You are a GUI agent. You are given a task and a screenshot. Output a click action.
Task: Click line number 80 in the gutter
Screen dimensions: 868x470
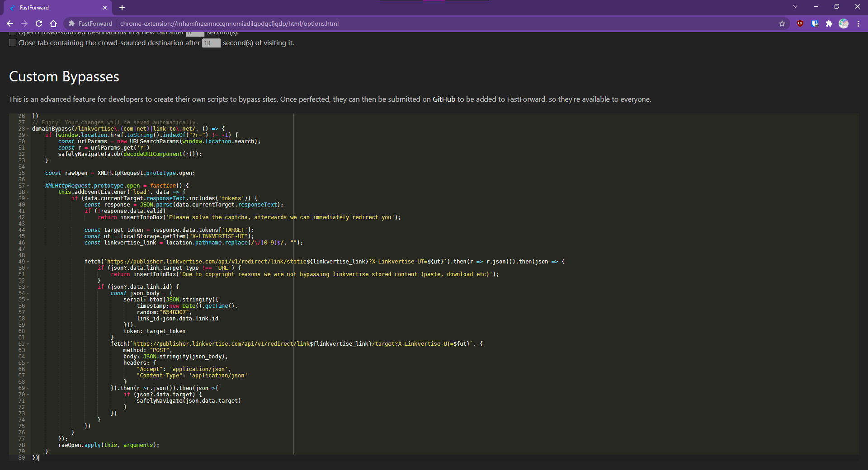22,458
